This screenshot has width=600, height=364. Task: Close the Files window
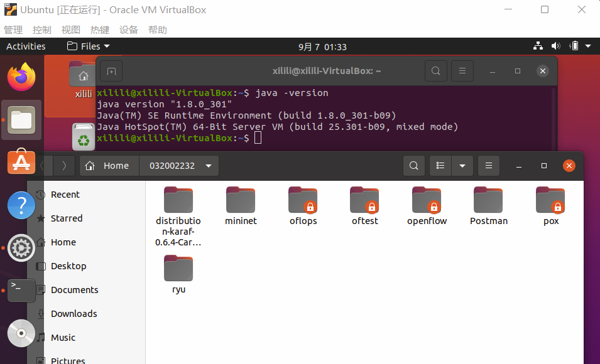[569, 166]
